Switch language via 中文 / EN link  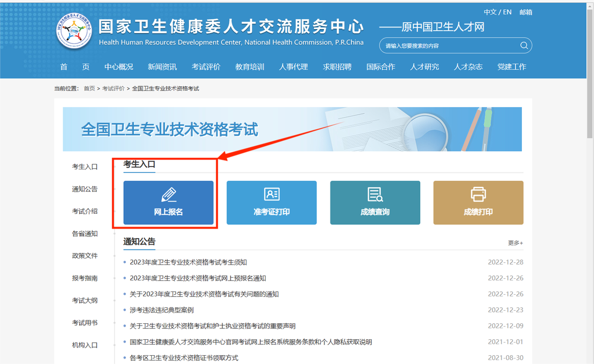tap(497, 12)
